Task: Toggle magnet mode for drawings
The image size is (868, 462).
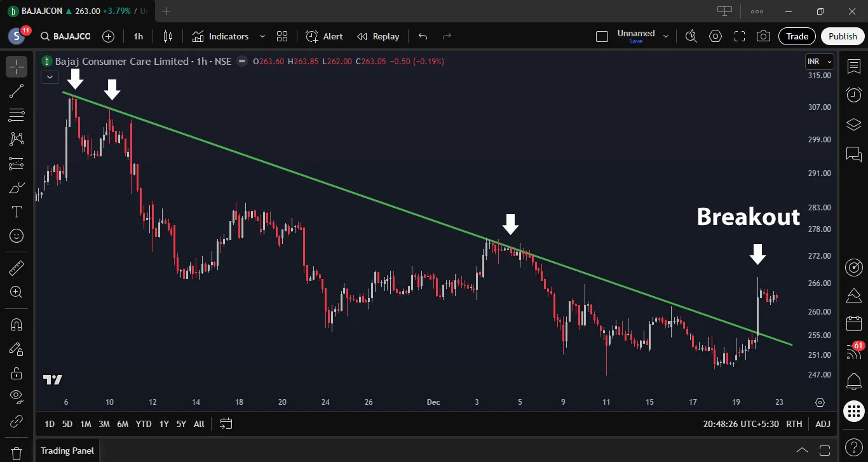Action: pos(17,324)
